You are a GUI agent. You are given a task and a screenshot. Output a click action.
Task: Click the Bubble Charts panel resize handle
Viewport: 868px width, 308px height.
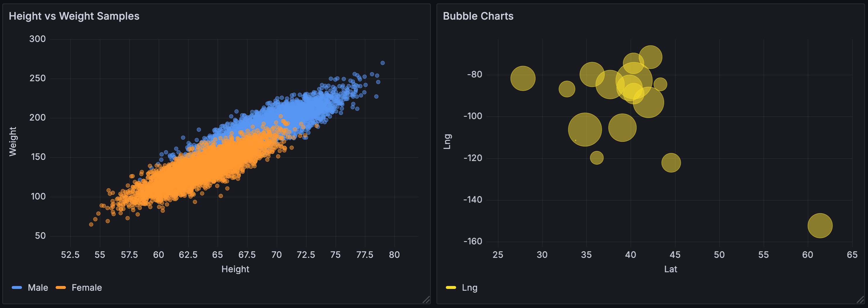[860, 299]
